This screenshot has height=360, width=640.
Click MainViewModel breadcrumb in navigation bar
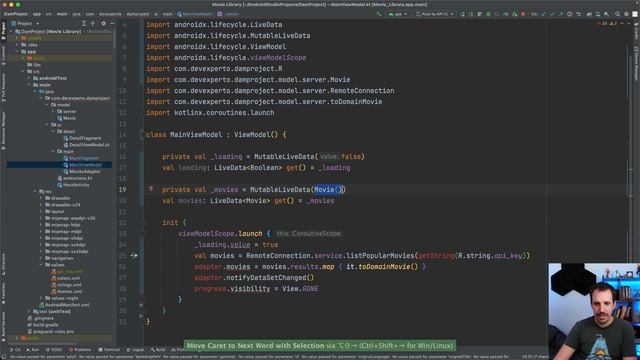pyautogui.click(x=195, y=14)
